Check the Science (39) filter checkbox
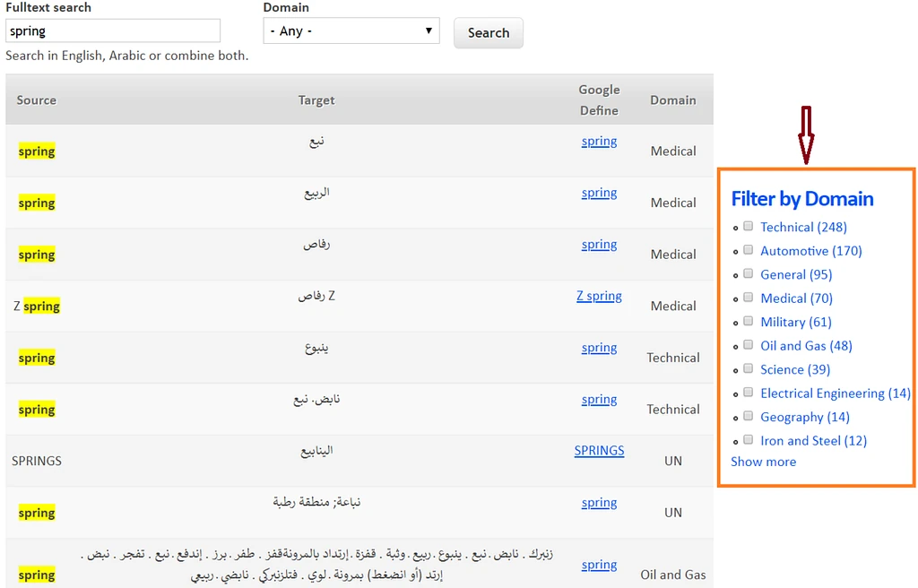918x588 pixels. (x=749, y=368)
